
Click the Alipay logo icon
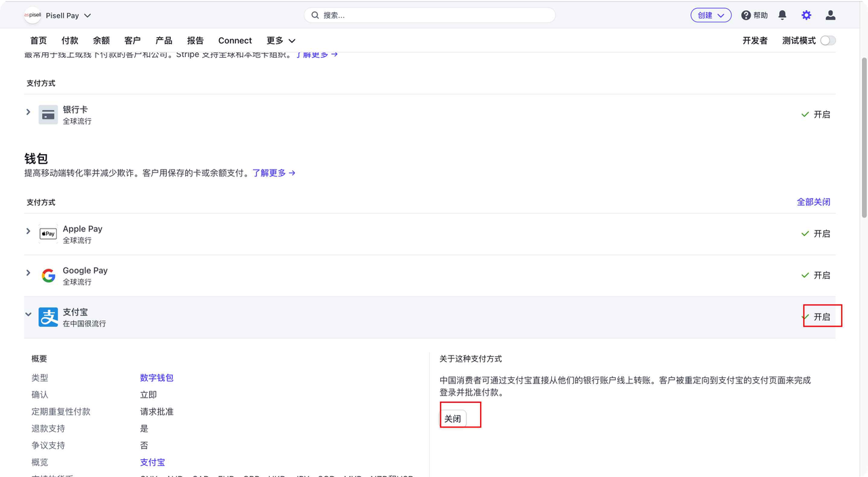click(x=48, y=317)
